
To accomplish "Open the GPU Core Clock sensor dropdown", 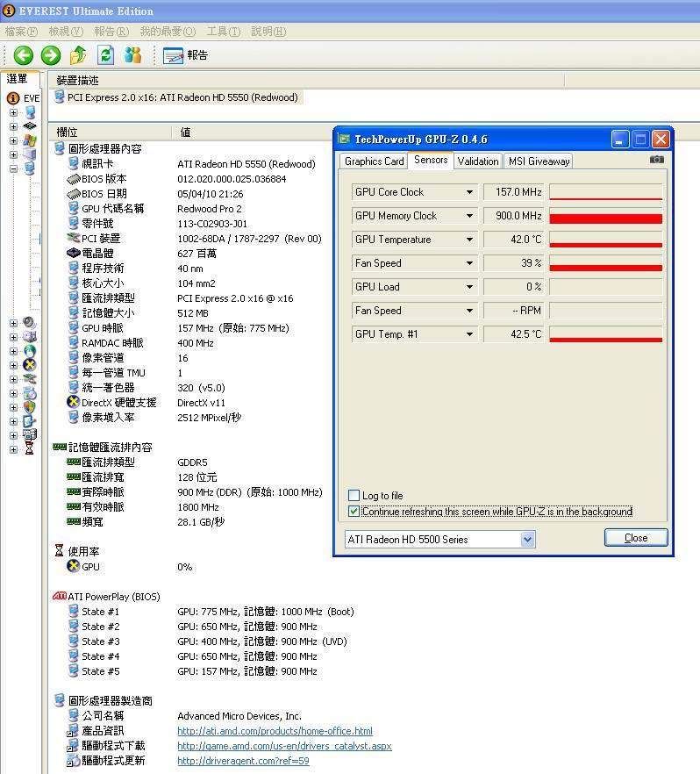I will pos(469,192).
